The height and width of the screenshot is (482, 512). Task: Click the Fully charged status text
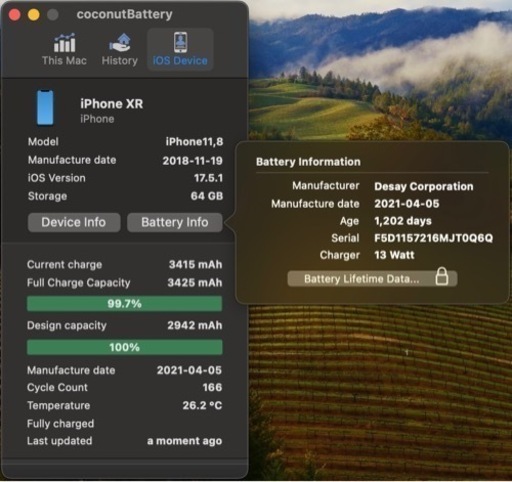[60, 424]
